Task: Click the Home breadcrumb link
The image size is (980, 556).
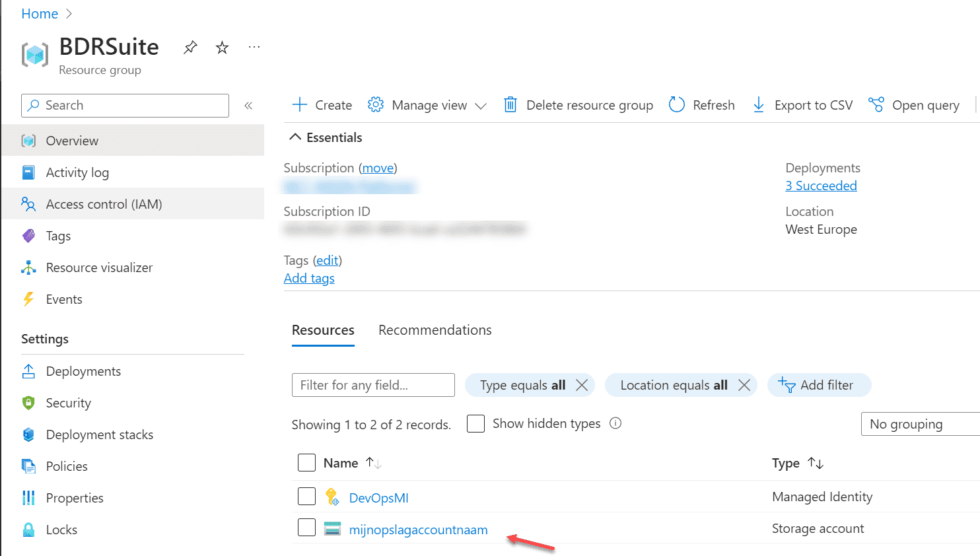Action: [40, 14]
